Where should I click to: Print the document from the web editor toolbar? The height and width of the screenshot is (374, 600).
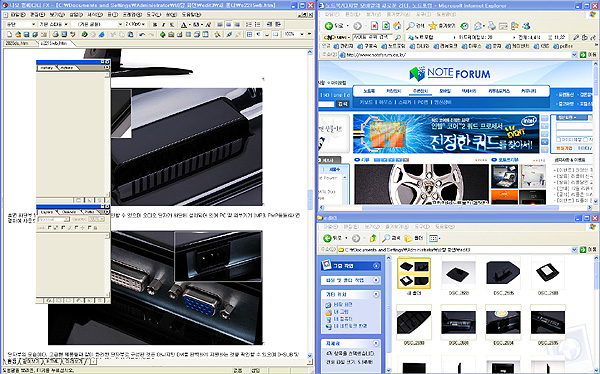click(55, 34)
